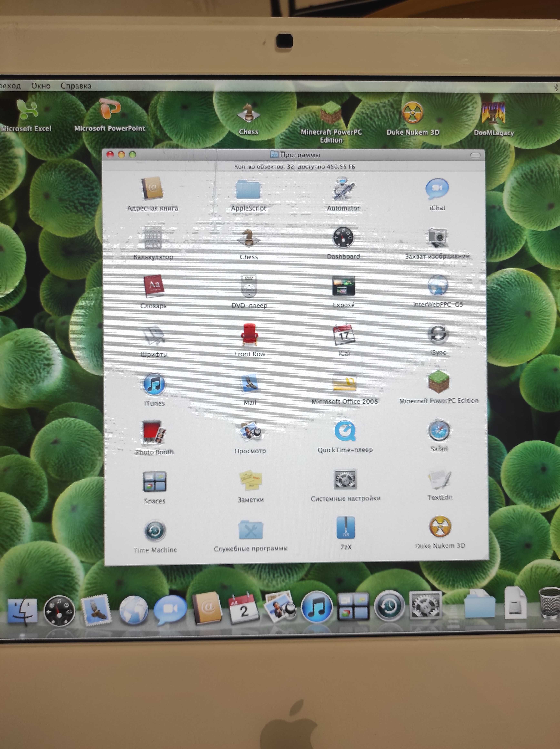Open the document stack in the Dock
Image resolution: width=560 pixels, height=749 pixels.
coord(515,603)
